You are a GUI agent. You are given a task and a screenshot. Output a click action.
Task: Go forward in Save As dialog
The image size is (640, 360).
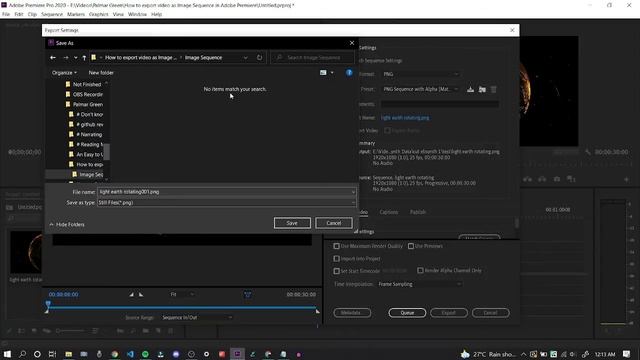coord(65,58)
